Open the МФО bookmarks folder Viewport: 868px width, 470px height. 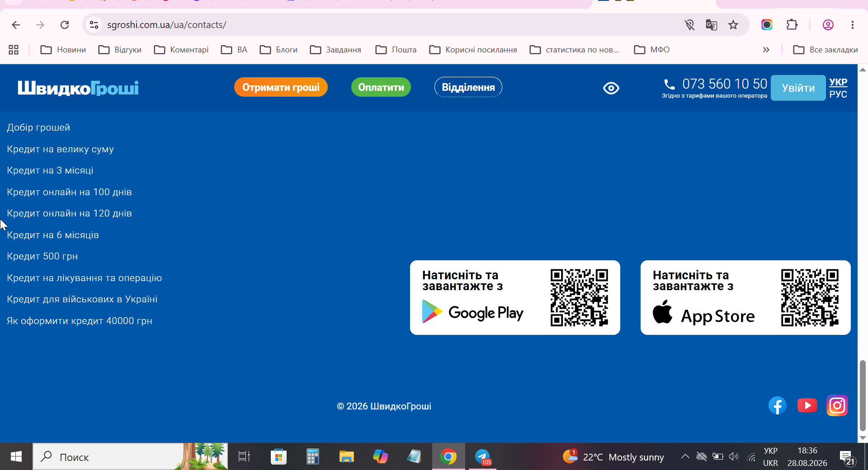(x=652, y=50)
